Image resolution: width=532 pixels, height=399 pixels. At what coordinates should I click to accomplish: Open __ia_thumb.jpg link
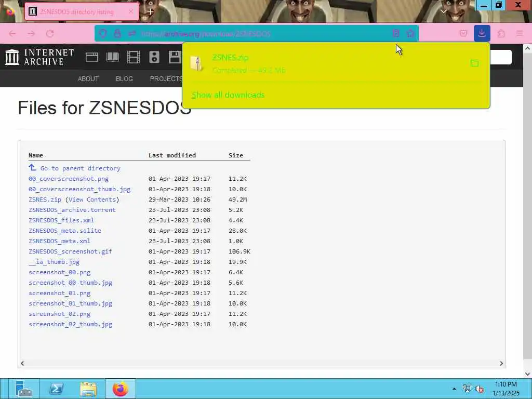coord(54,262)
